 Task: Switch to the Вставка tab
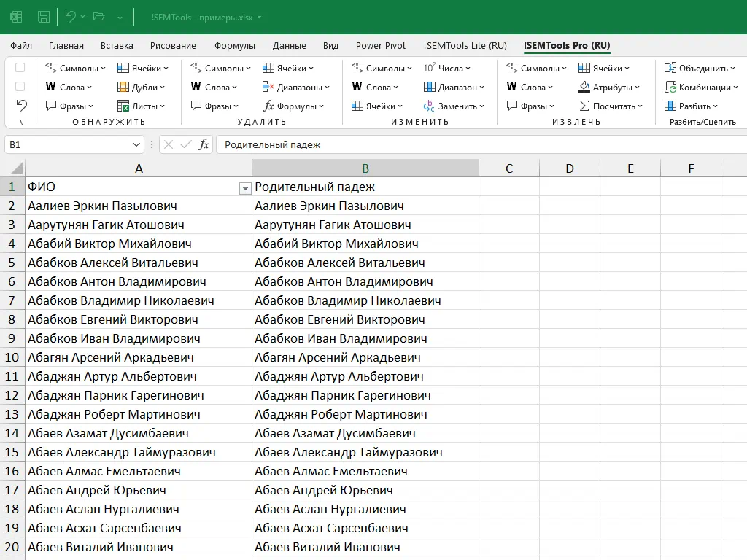pos(117,46)
